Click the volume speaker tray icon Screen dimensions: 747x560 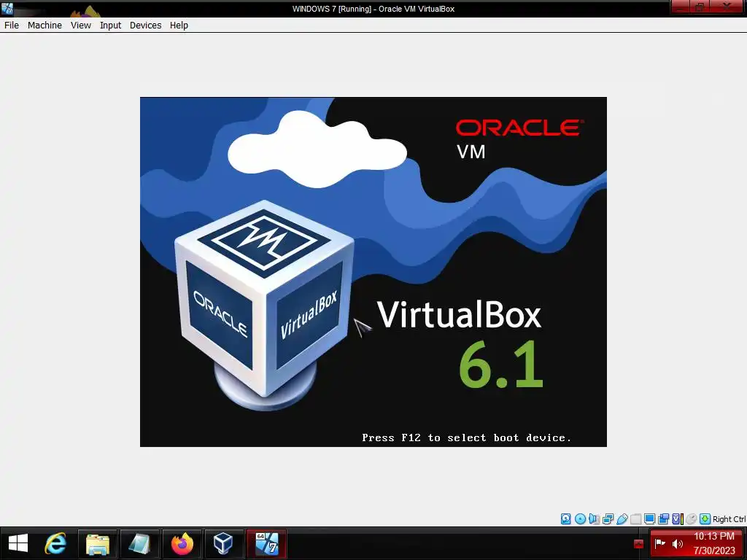[677, 544]
